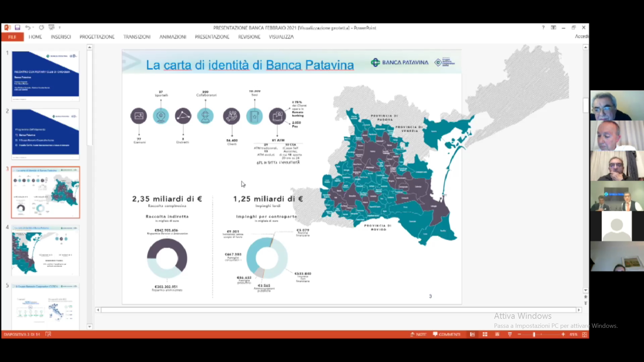
Task: Click the spell-check status icon
Action: point(48,334)
